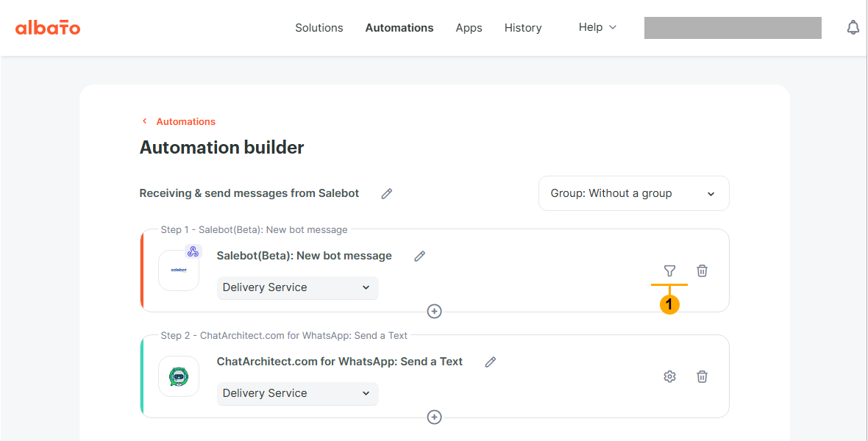Click the Step 1 label text
Viewport: 868px width, 441px height.
[x=254, y=229]
